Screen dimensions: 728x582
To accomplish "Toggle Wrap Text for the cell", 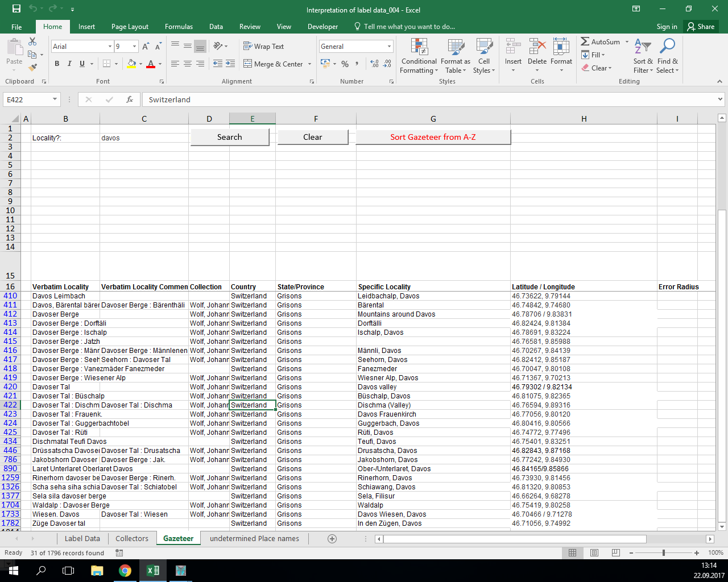I will coord(263,47).
